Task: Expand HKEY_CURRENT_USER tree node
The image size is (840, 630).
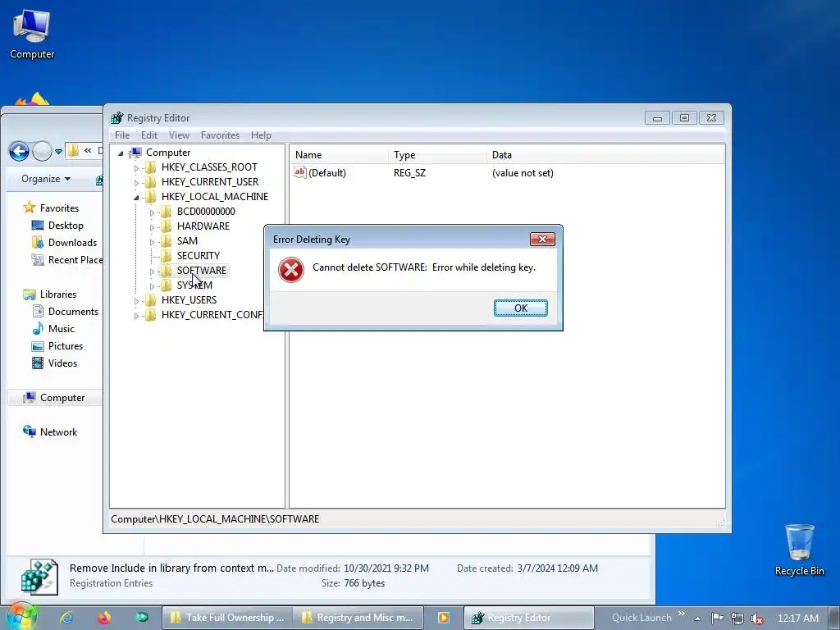Action: click(136, 183)
